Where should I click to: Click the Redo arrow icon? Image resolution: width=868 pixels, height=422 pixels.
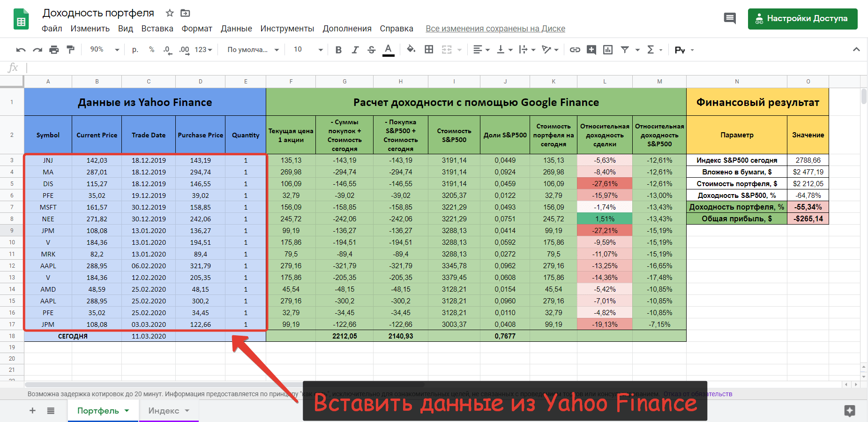37,50
